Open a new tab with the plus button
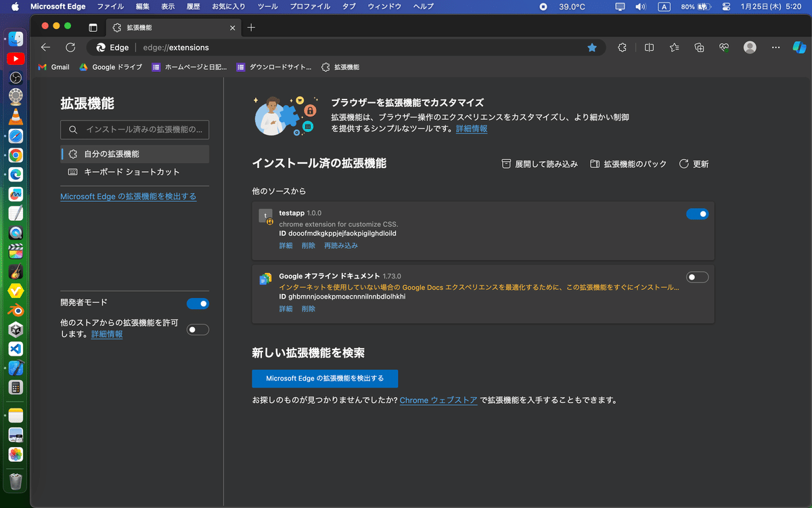This screenshot has width=812, height=508. tap(251, 28)
